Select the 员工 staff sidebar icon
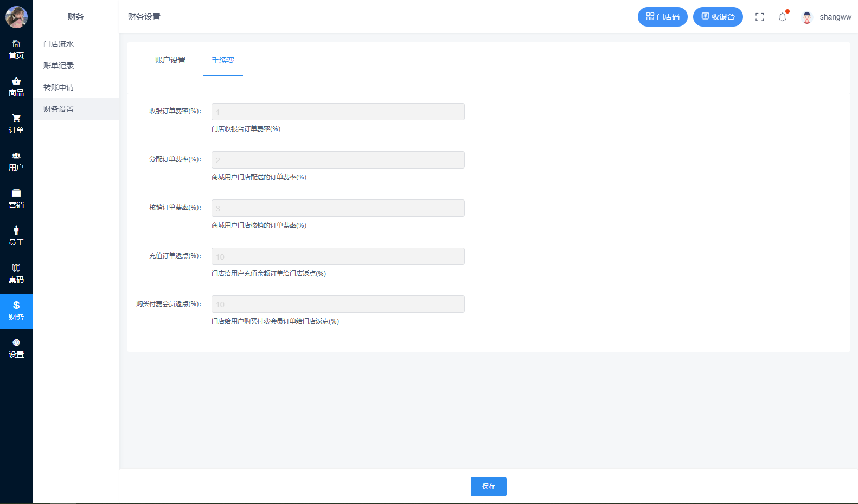 point(16,231)
